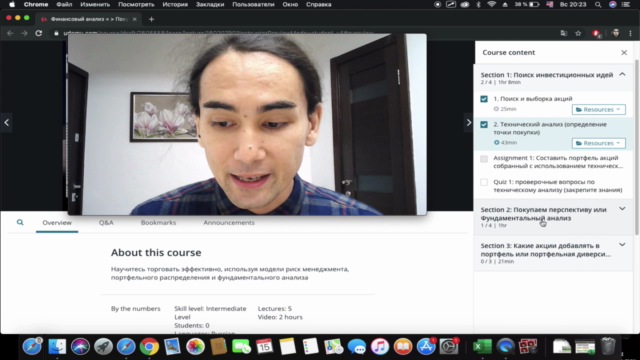This screenshot has height=360, width=640.
Task: Open the Закладки menu
Action: click(210, 4)
